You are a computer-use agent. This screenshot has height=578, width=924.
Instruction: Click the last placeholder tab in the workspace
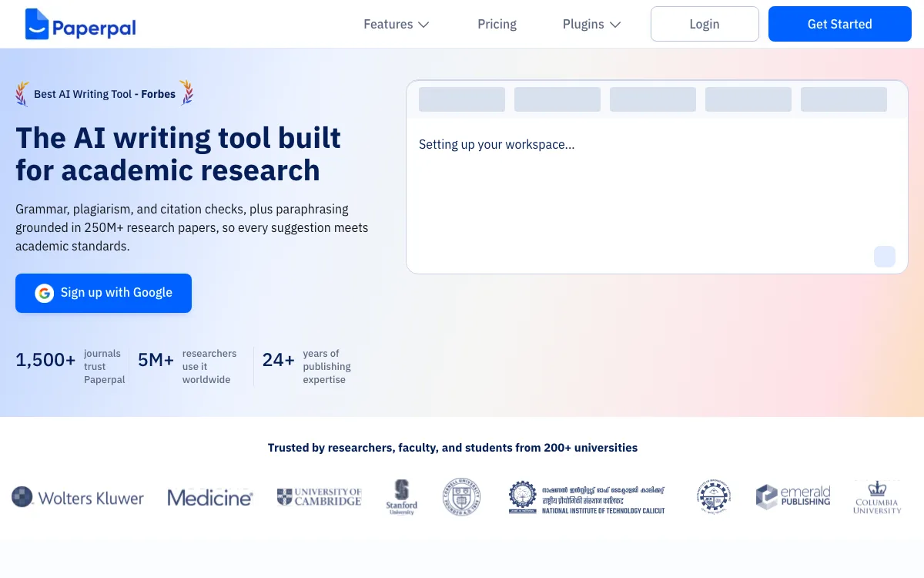[x=844, y=99]
